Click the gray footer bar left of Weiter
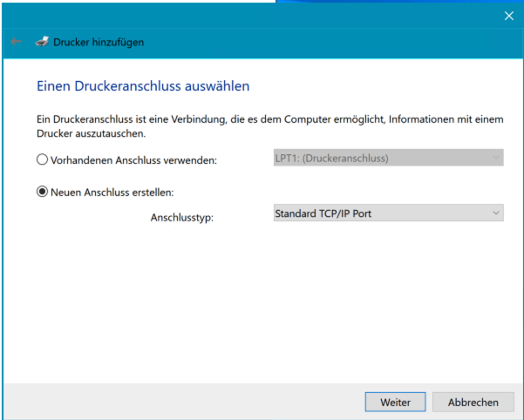Viewport: 524px width, 420px height. 174,402
